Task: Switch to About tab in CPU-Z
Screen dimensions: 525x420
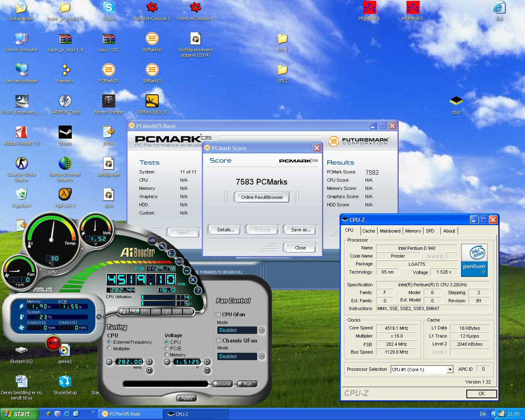Action: 449,231
